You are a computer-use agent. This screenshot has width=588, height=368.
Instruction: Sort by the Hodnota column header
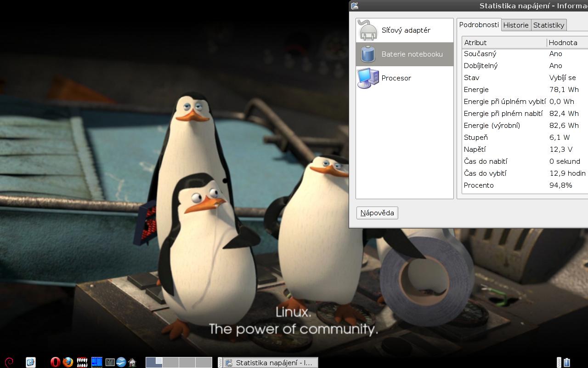567,42
